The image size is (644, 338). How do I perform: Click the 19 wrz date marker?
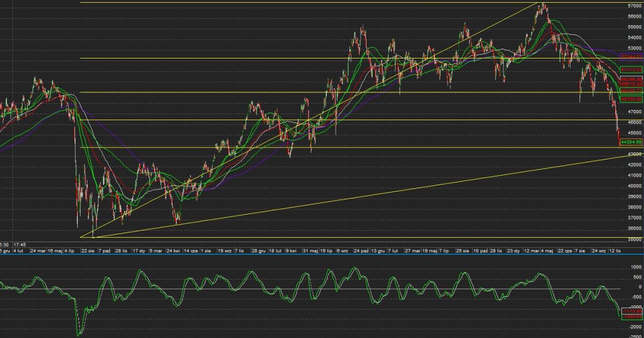coord(224,251)
